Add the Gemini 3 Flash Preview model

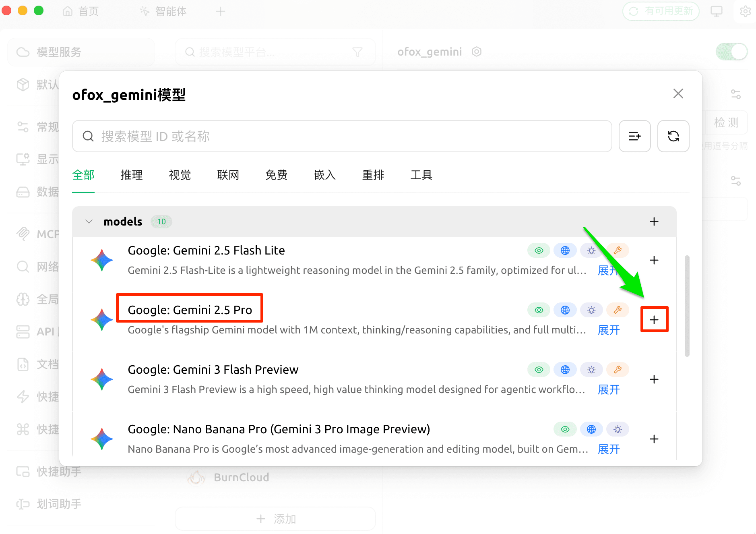[x=654, y=379]
